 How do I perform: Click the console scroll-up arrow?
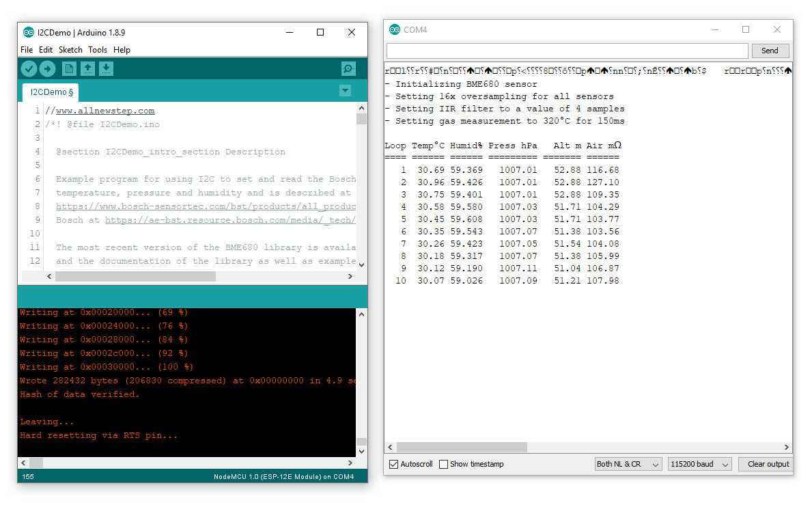pos(361,314)
